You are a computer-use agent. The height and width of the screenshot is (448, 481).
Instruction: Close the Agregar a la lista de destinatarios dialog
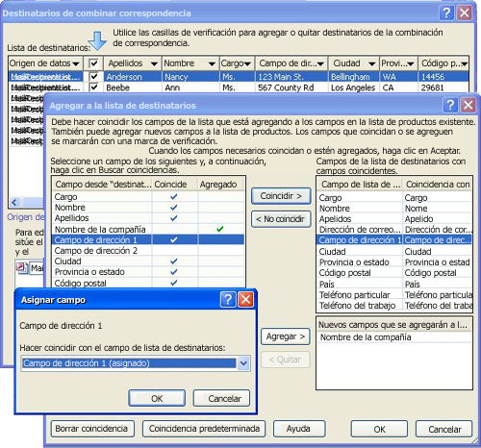(x=468, y=105)
